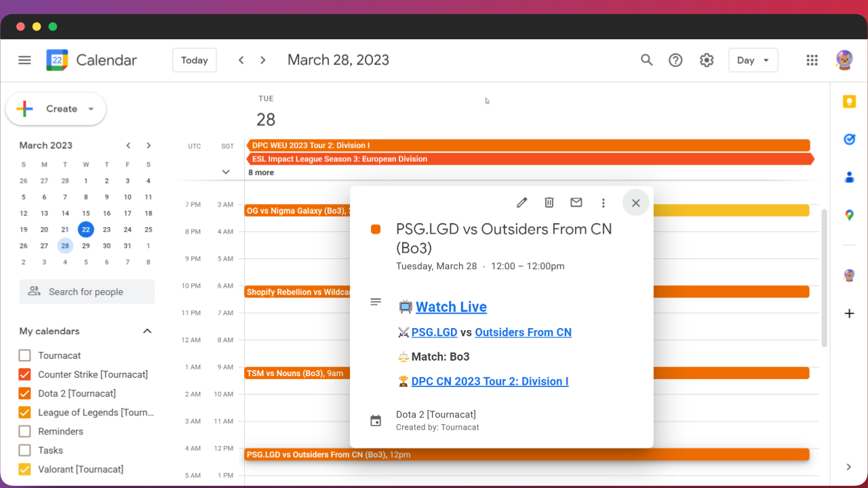The image size is (868, 488).
Task: Toggle the Reminders checkbox
Action: pyautogui.click(x=25, y=431)
